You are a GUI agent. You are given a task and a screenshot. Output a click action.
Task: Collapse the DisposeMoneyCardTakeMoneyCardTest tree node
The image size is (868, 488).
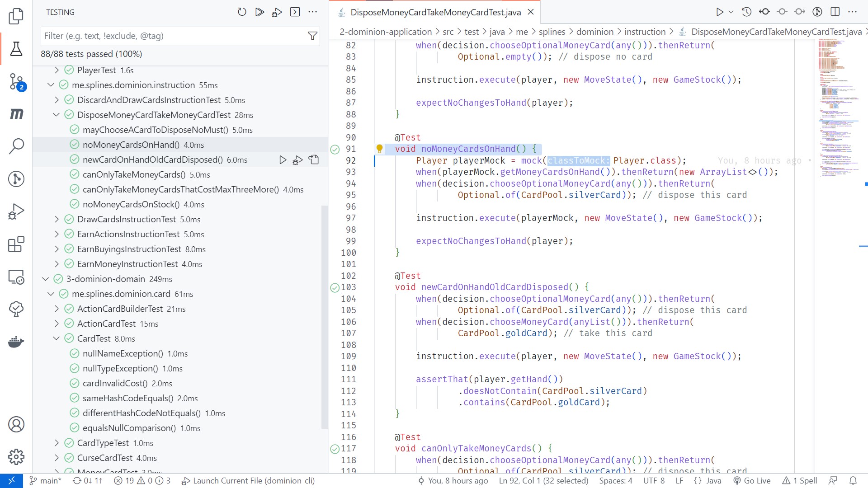click(x=57, y=115)
